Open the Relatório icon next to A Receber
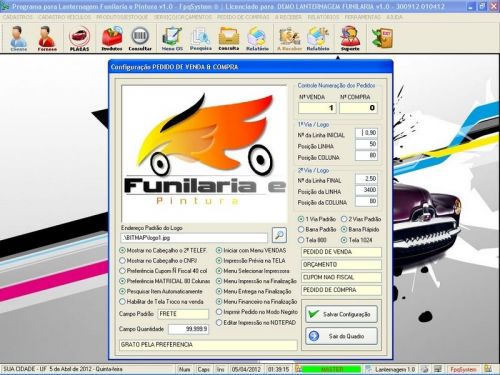The image size is (500, 375). pos(318,39)
